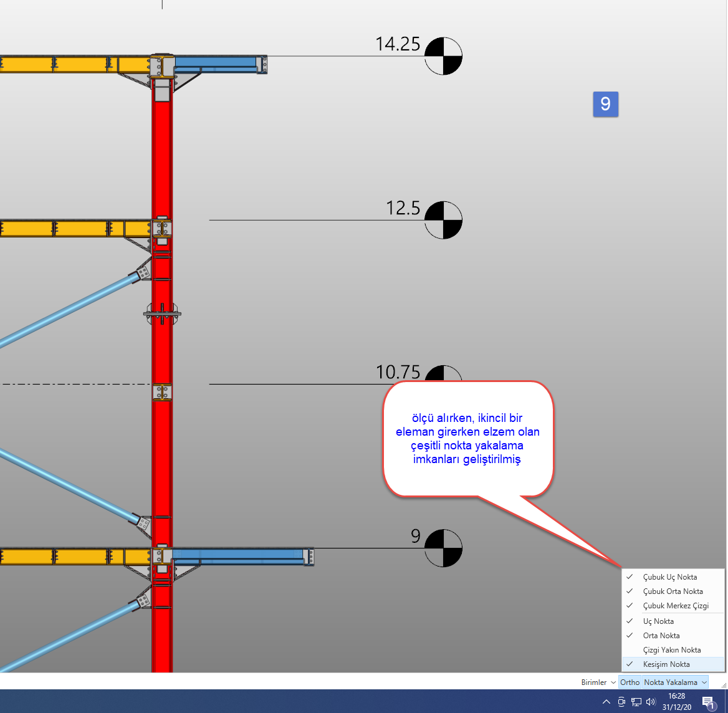
Task: Click the level marker symbol at 14.25
Action: tap(443, 56)
